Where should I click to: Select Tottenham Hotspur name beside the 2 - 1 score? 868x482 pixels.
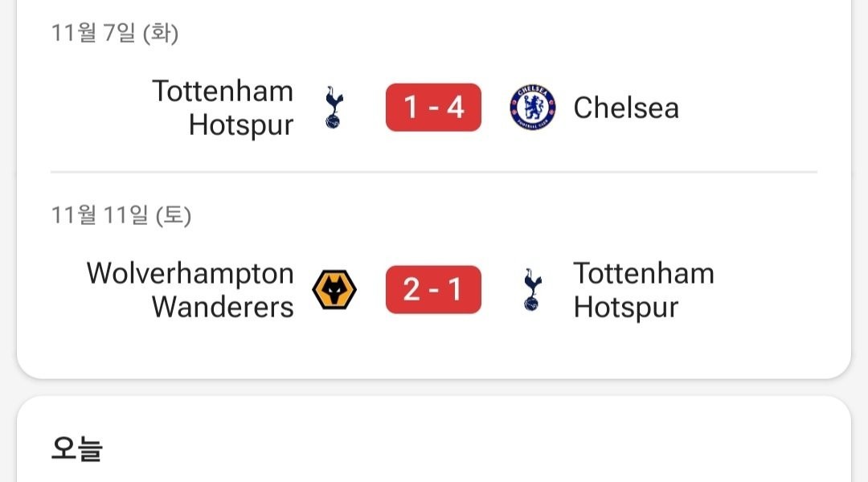pos(643,290)
